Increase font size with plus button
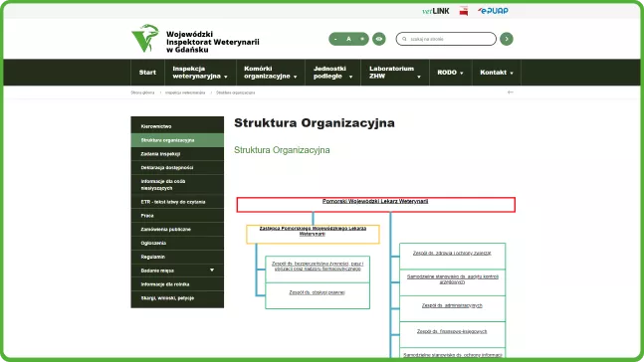 [x=362, y=39]
